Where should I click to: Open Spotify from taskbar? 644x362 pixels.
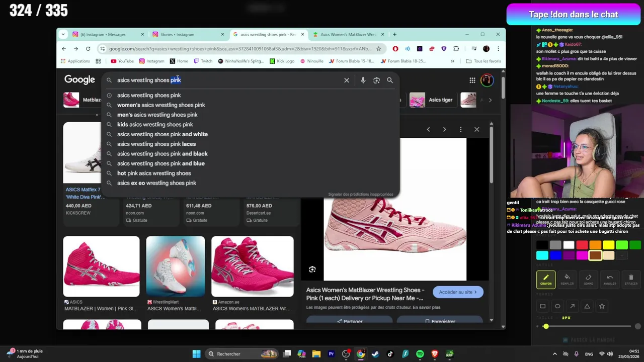(x=420, y=354)
